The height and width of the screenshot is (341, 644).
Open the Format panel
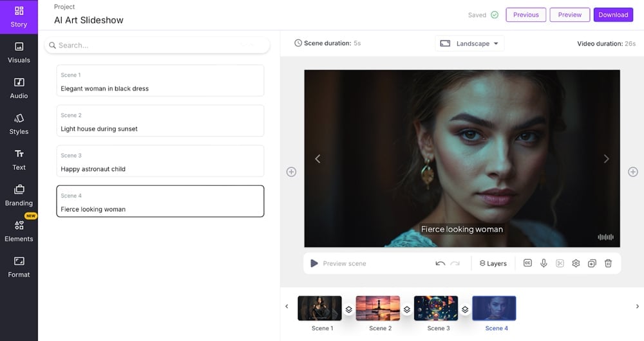click(19, 267)
